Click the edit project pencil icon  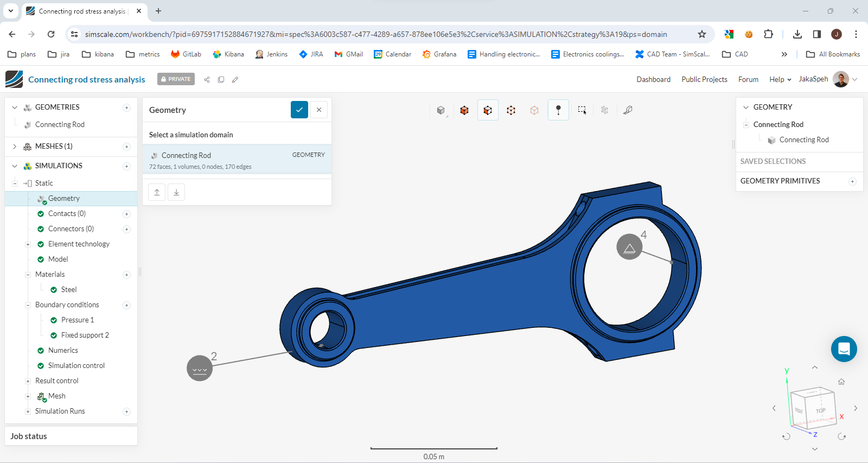tap(235, 80)
